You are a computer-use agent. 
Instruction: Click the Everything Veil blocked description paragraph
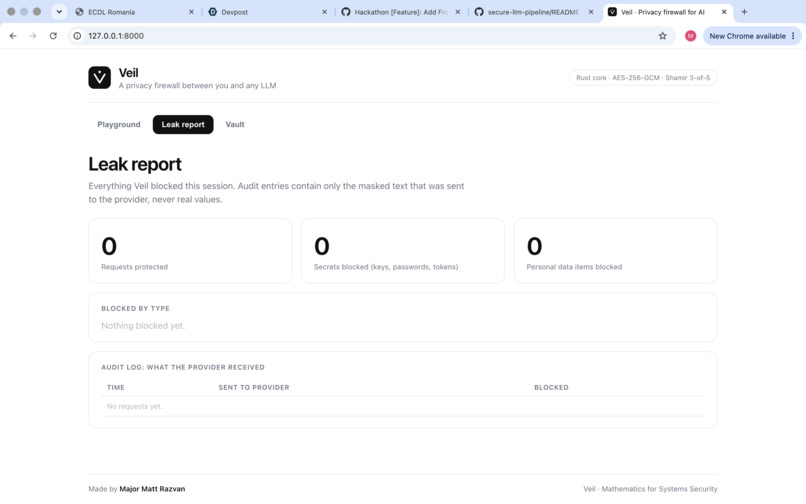(x=276, y=192)
